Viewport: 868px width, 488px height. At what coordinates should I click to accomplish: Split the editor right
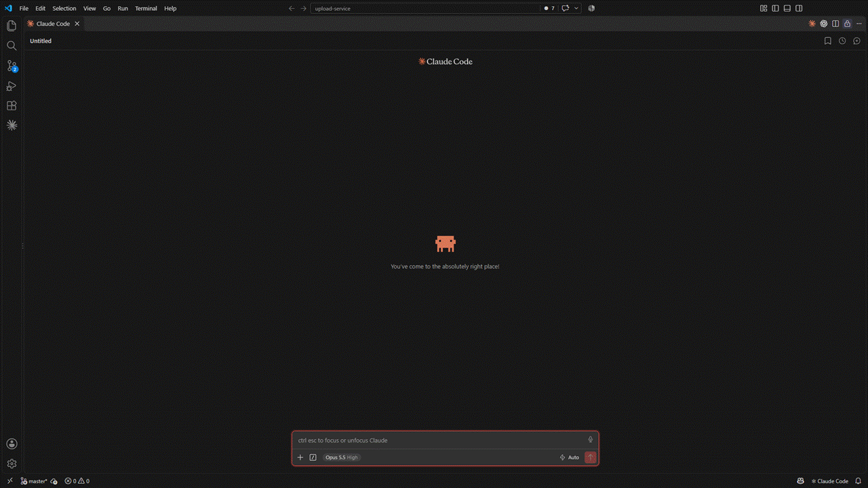(835, 24)
